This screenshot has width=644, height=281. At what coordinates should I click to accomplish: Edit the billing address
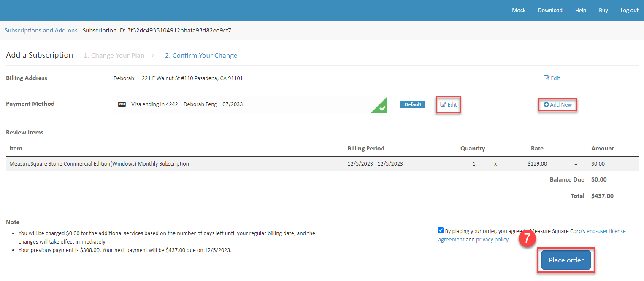click(x=552, y=78)
